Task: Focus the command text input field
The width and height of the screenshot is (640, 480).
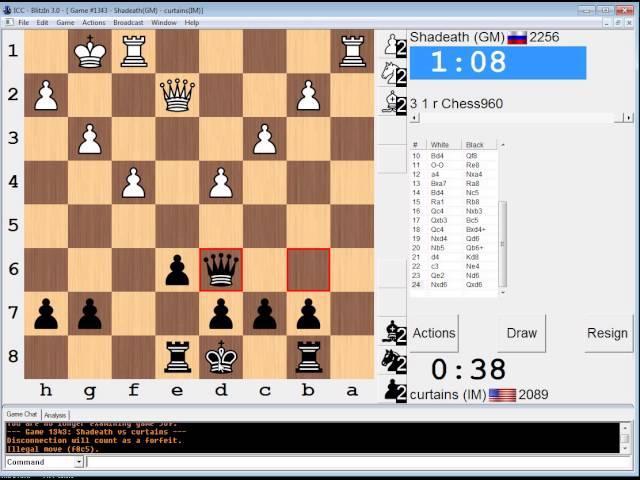Action: pyautogui.click(x=359, y=462)
